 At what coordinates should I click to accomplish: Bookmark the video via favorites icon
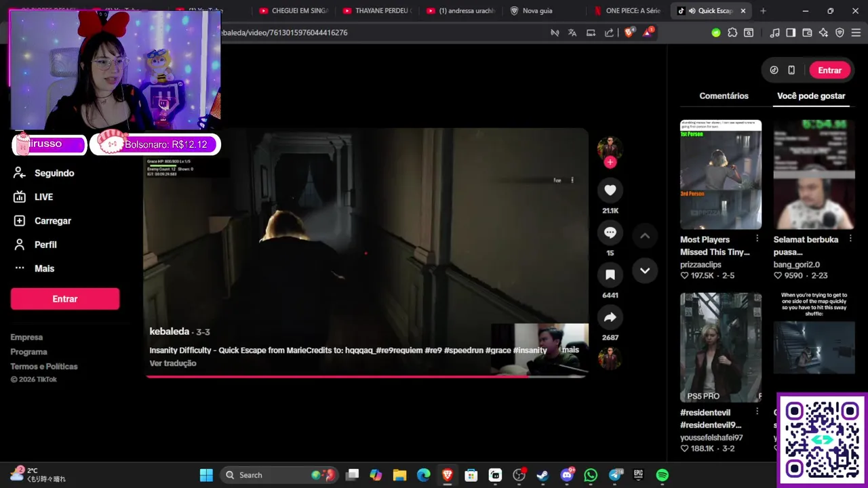[x=610, y=274]
